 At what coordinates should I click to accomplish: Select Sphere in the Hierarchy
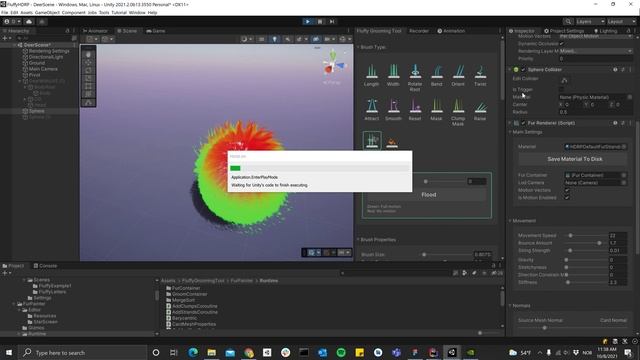click(x=36, y=111)
